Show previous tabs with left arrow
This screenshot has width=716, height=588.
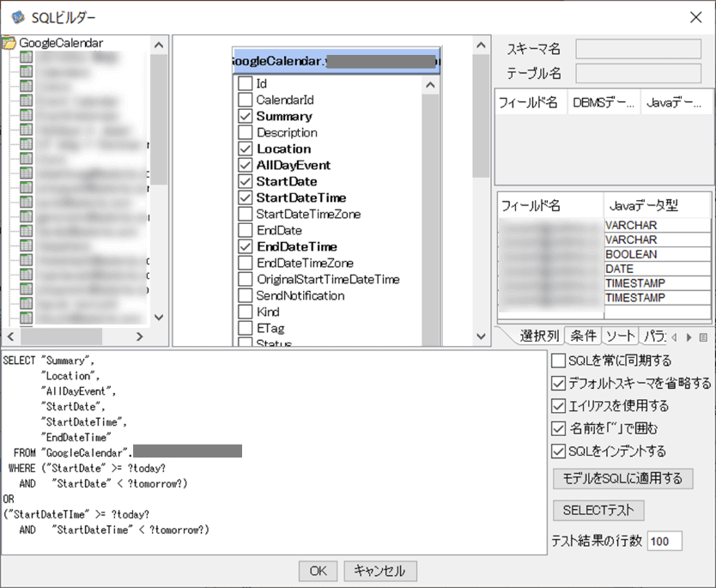pos(675,337)
